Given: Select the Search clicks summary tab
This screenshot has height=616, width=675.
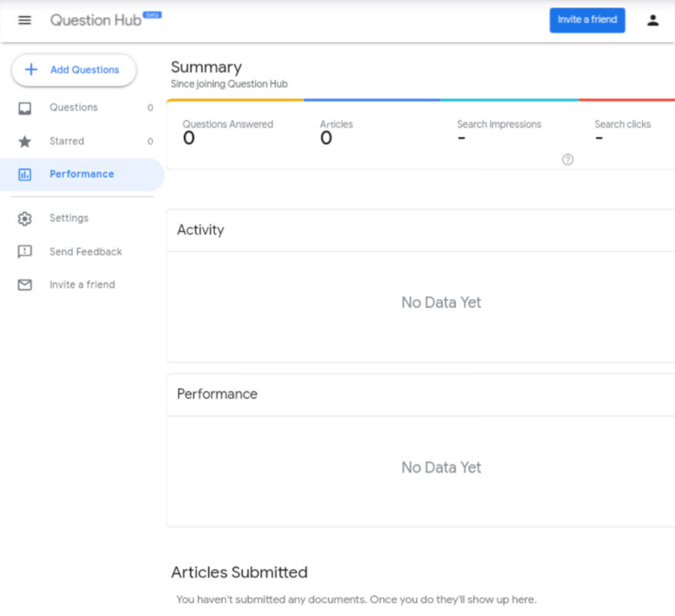Looking at the screenshot, I should pyautogui.click(x=627, y=134).
